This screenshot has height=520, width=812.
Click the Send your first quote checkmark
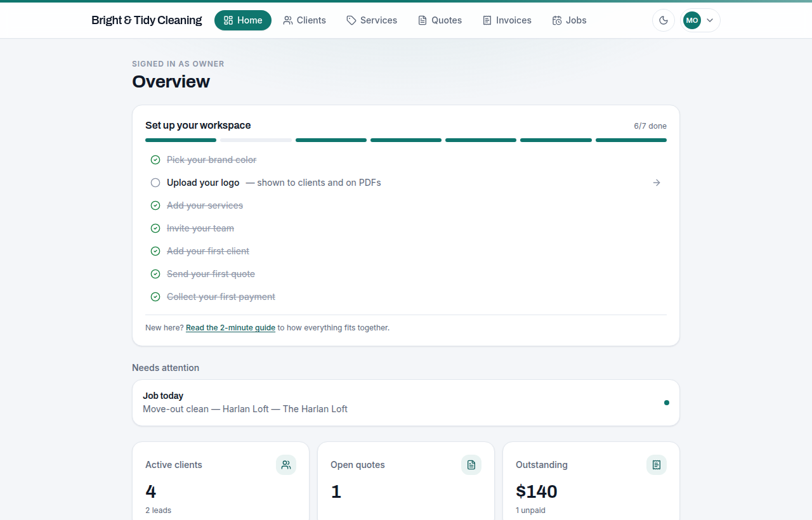[x=155, y=274]
